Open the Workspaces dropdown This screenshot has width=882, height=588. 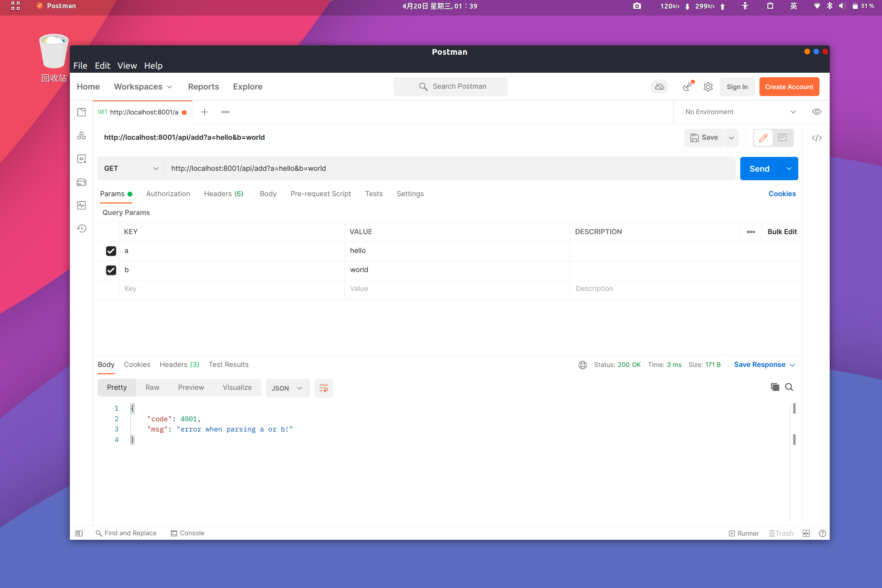tap(143, 87)
